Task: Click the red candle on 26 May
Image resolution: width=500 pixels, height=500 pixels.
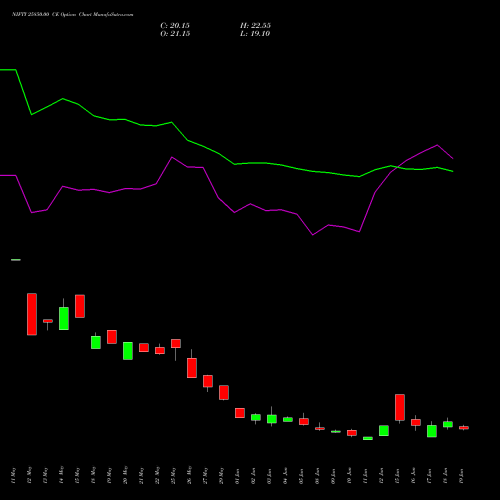Action: tap(192, 368)
